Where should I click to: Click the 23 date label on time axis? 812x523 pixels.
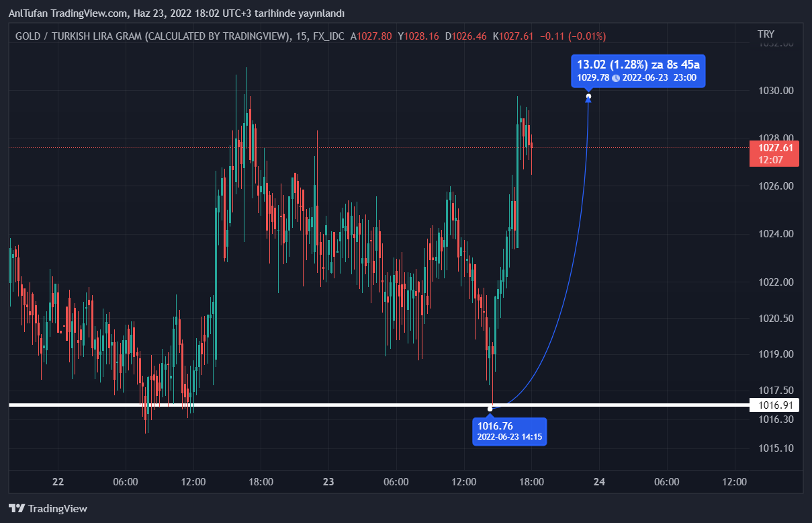pyautogui.click(x=328, y=482)
